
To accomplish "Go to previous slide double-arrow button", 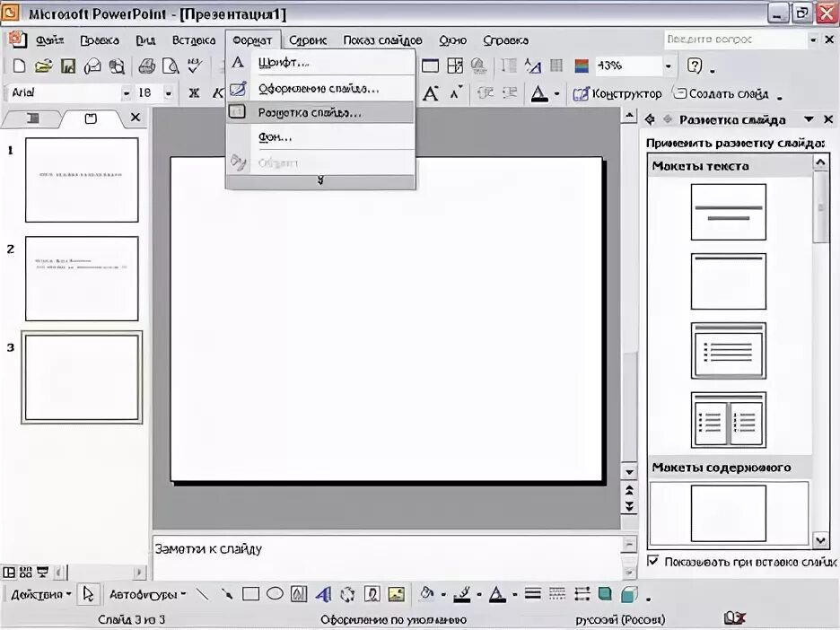I will click(x=629, y=490).
